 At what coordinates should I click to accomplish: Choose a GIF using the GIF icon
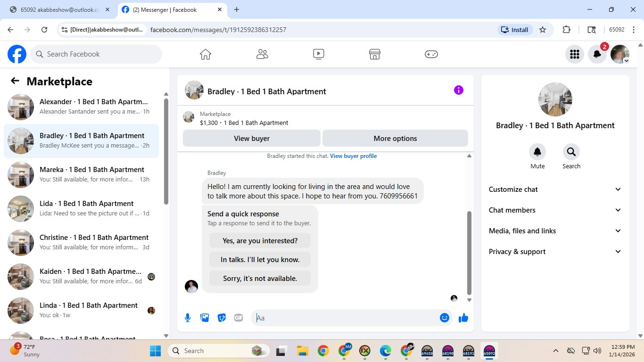(x=239, y=318)
